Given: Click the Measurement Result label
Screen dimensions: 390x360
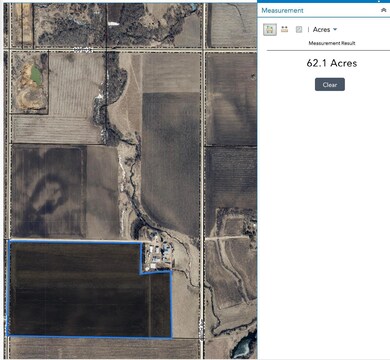Looking at the screenshot, I should (x=332, y=43).
